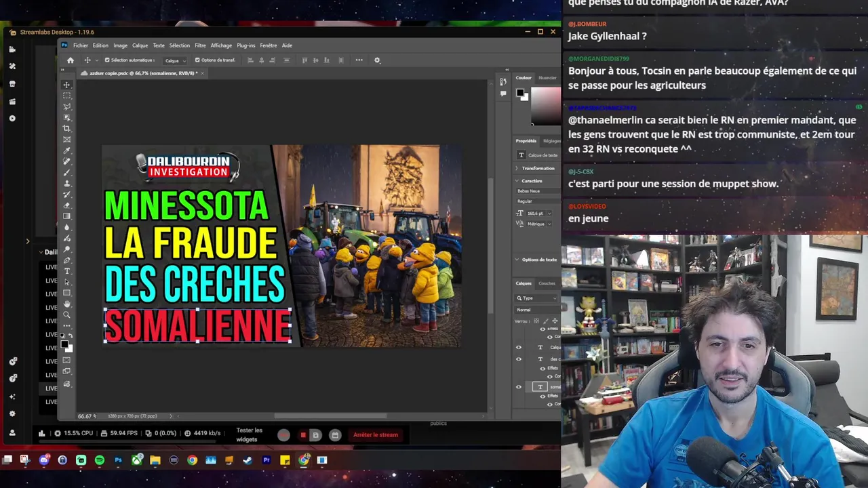Switch to the Réglages tab

click(x=551, y=141)
